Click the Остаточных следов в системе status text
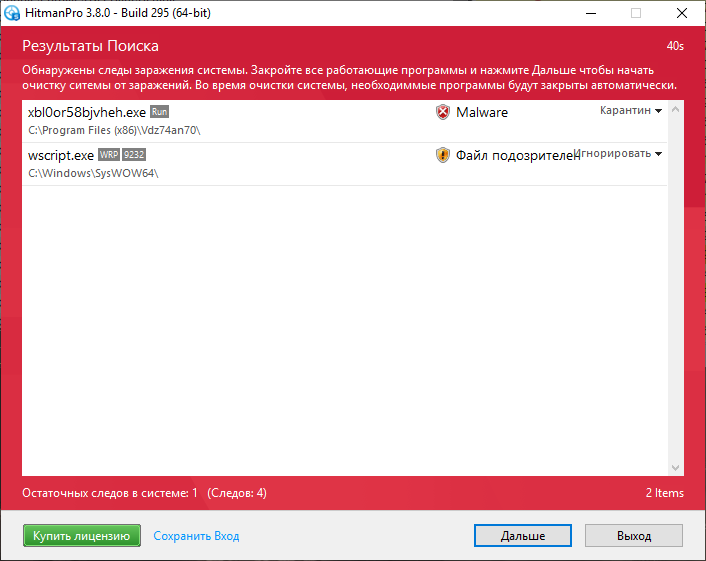 click(x=110, y=493)
